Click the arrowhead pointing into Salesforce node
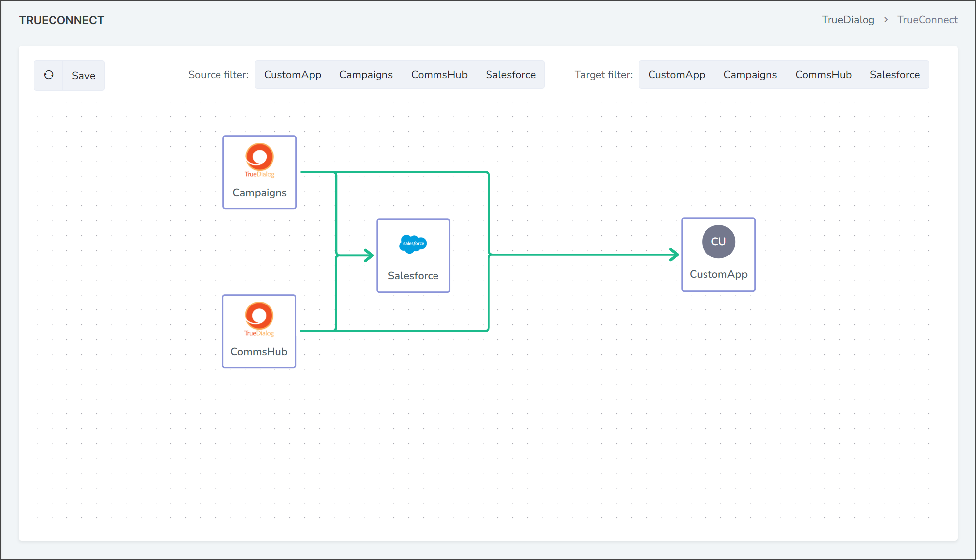Screen dimensions: 976x560 pyautogui.click(x=369, y=255)
